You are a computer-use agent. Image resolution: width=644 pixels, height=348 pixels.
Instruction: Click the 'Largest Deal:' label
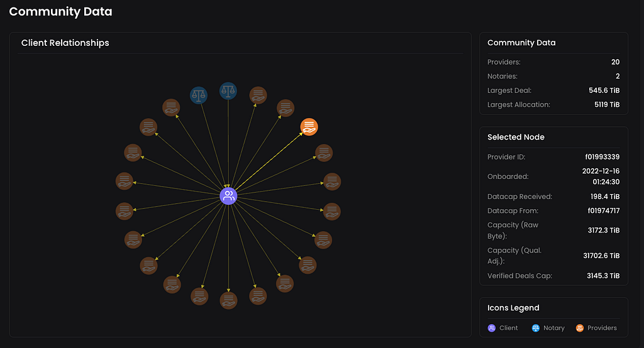point(509,90)
